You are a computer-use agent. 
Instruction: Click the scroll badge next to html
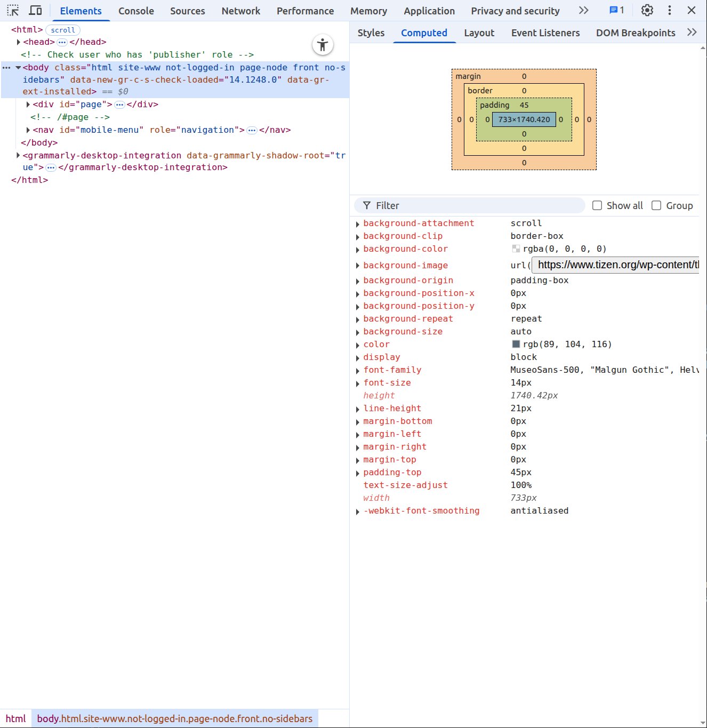(63, 30)
